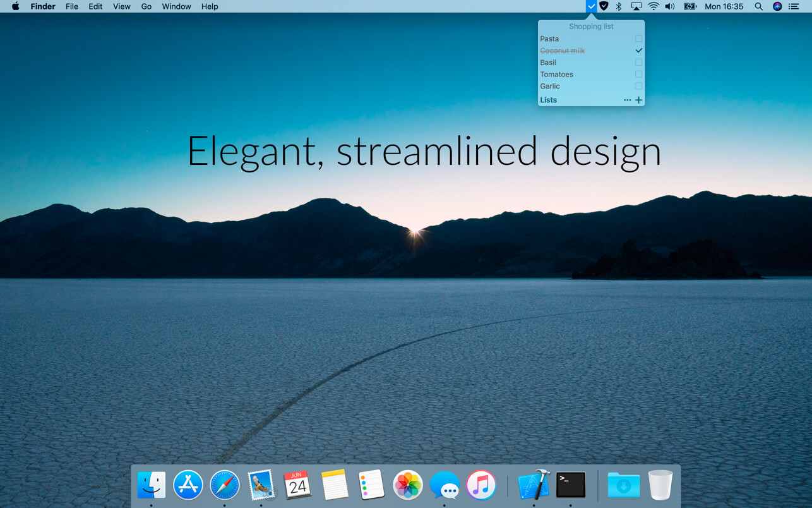This screenshot has width=812, height=508.
Task: Launch iTunes from the Dock
Action: 481,485
